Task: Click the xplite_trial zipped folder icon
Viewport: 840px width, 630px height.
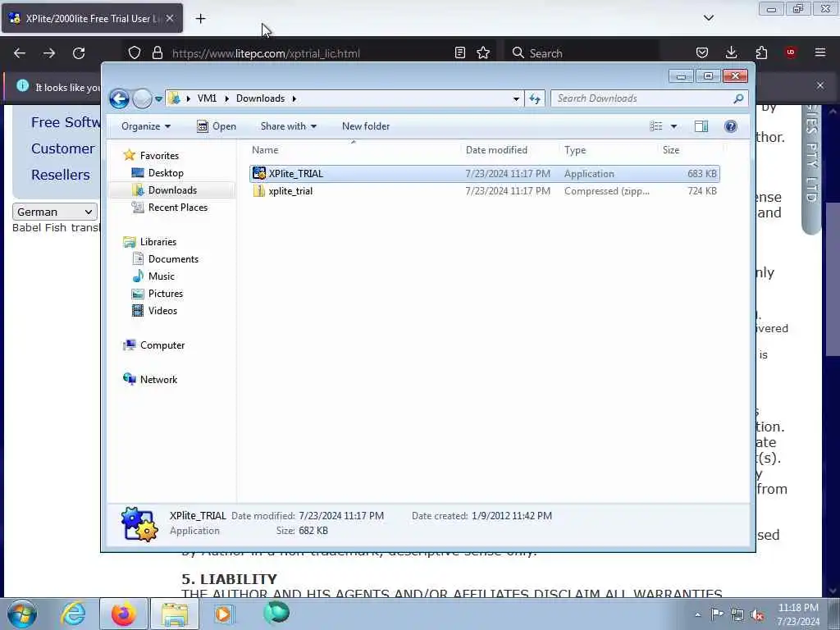Action: [259, 191]
